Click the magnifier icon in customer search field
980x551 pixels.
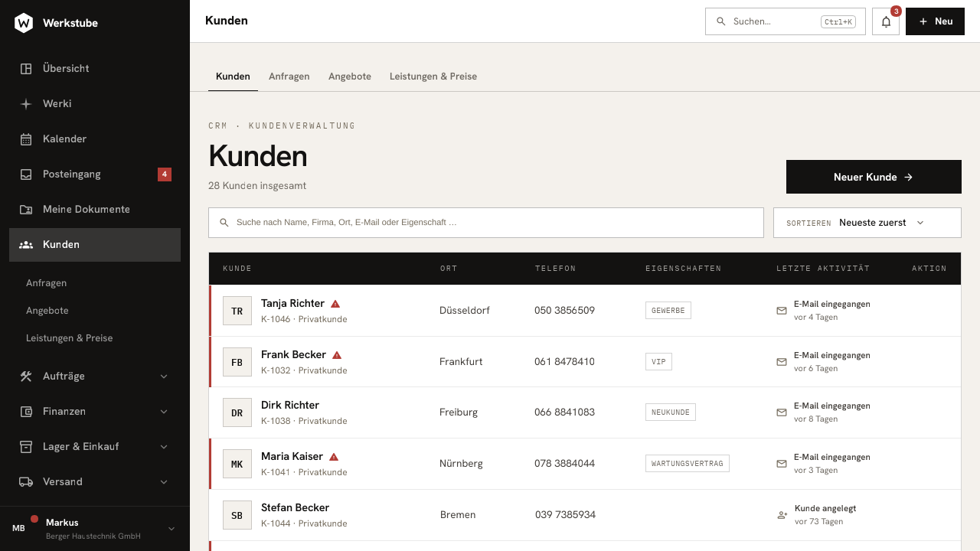click(x=224, y=223)
